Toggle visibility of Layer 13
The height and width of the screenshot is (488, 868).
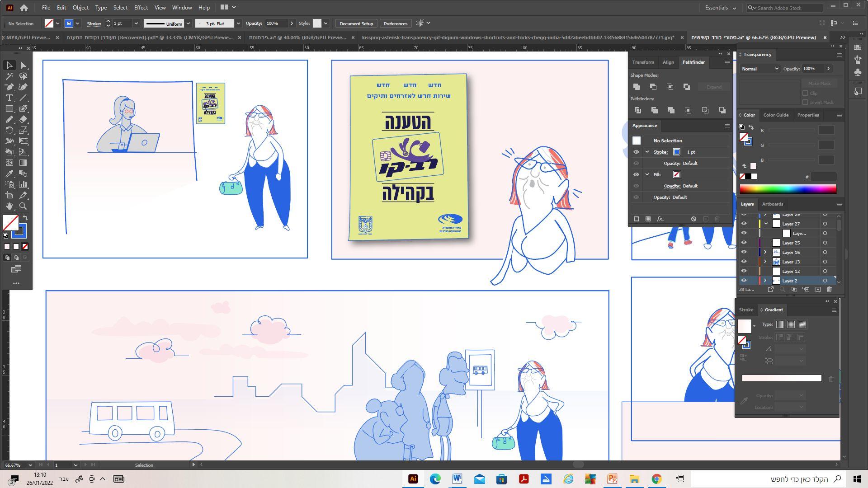pos(744,262)
